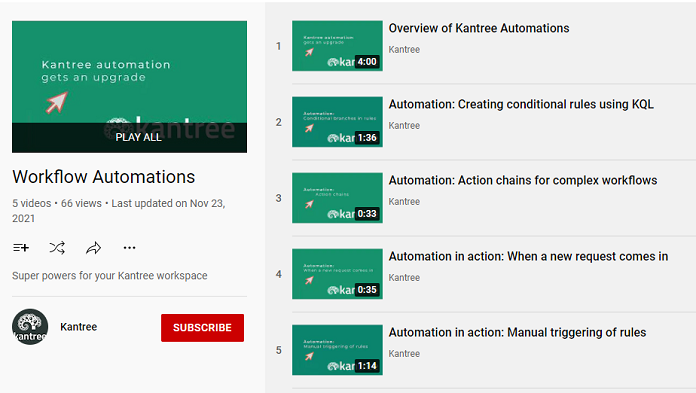Screen dimensions: 696x393
Task: Open title Automation: Action chains for complex workflows
Action: 523,180
